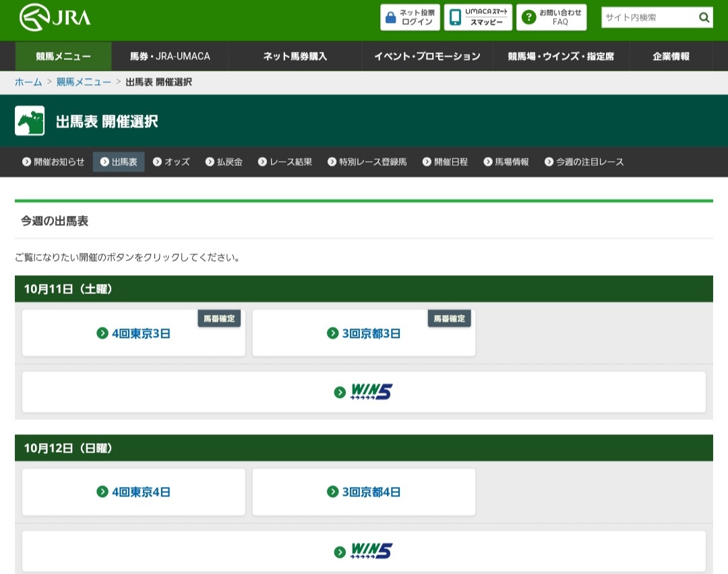728x574 pixels.
Task: Click green arrow icon beside 4回東京4日
Action: coord(102,491)
